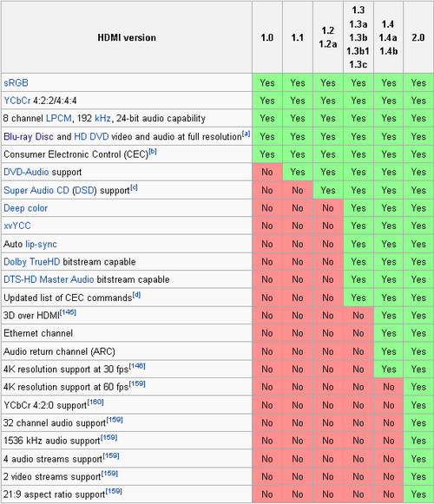Open the YCbCr link
This screenshot has width=434, height=504.
17,101
